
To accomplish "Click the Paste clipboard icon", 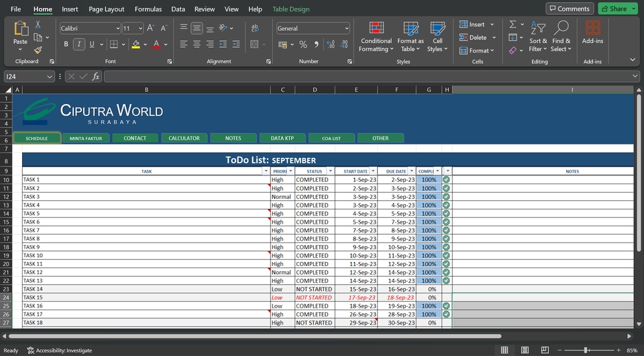I will [x=20, y=29].
